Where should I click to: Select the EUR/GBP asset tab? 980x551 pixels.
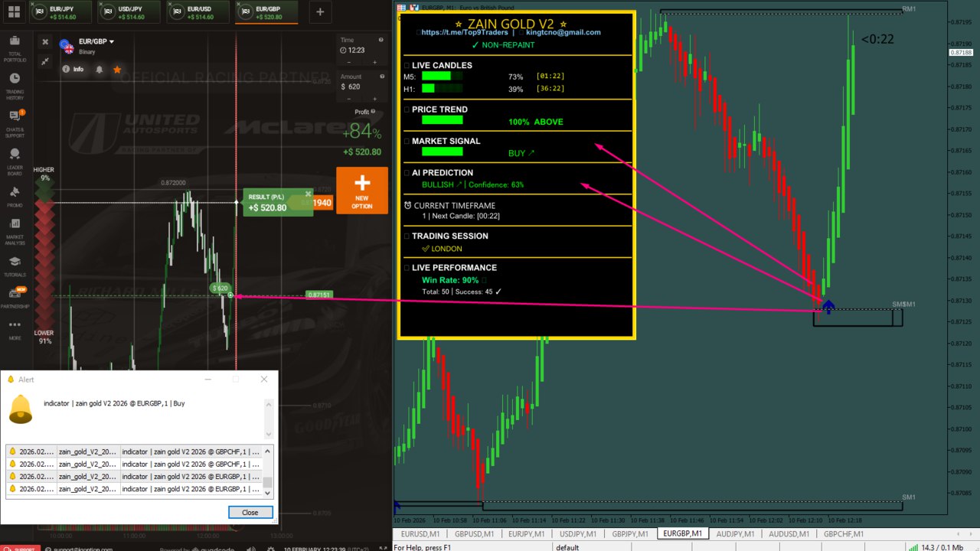[x=267, y=12]
